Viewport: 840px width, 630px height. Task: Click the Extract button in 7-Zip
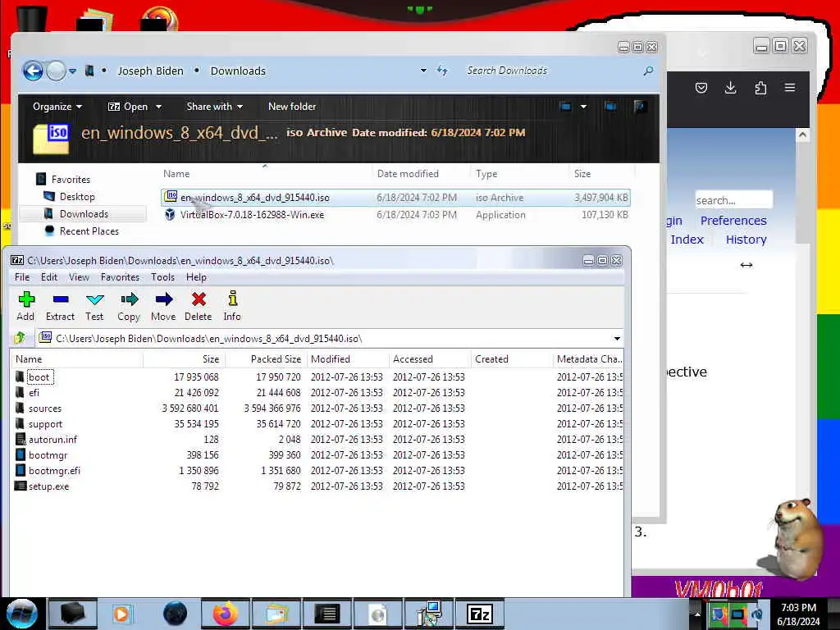60,306
